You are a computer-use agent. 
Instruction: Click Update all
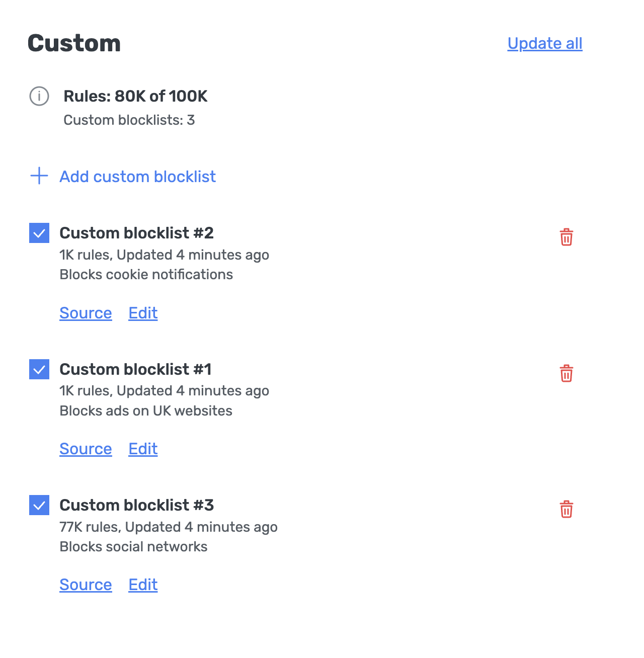[544, 44]
